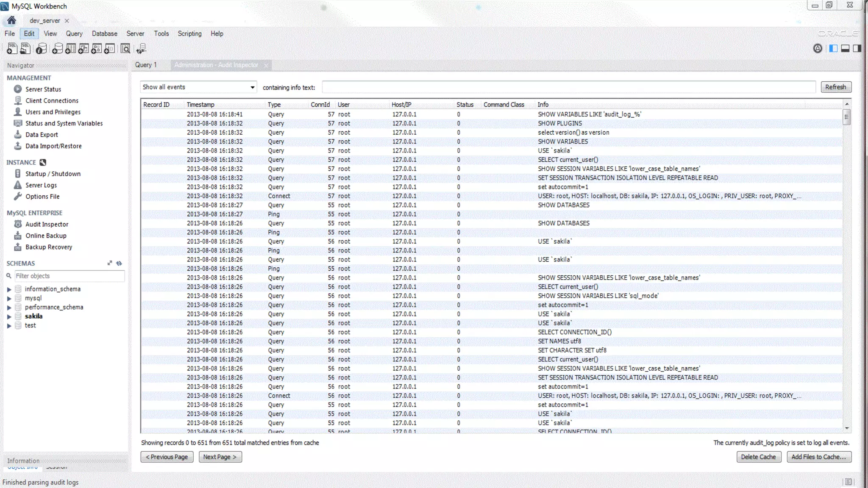
Task: Search table data toolbar icon
Action: (x=125, y=49)
